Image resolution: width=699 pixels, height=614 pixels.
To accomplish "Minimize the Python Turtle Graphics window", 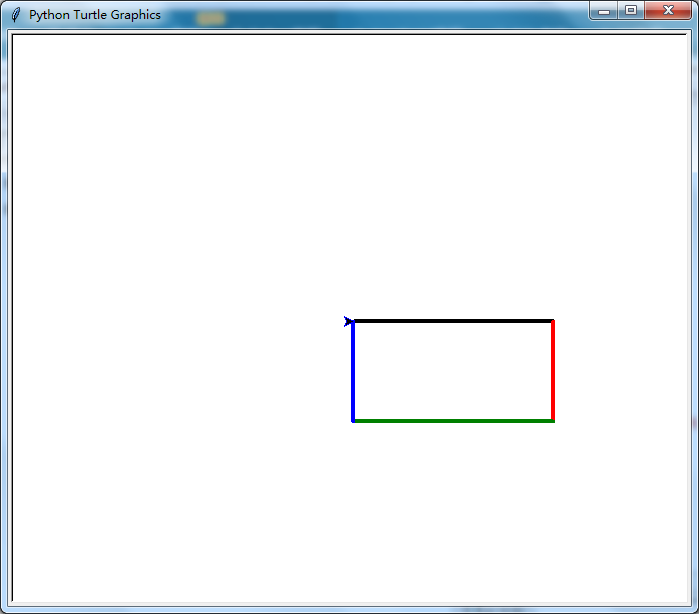I will point(604,11).
